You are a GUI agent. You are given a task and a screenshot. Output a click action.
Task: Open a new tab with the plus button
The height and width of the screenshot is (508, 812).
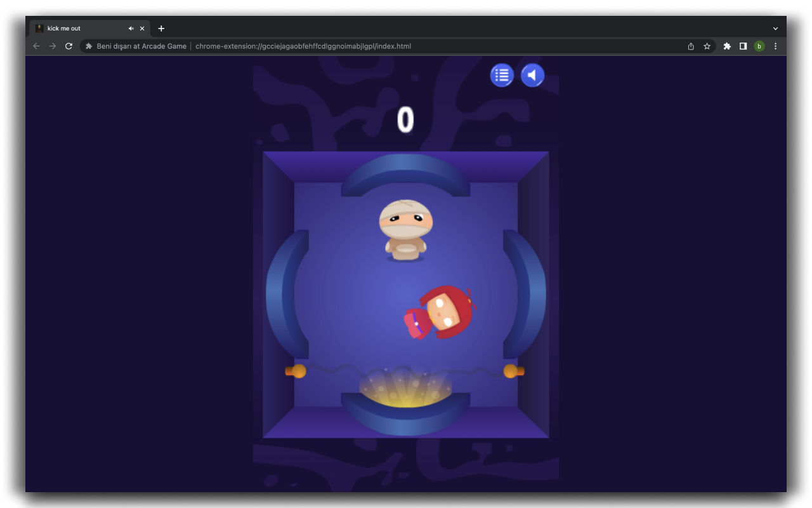pos(161,28)
